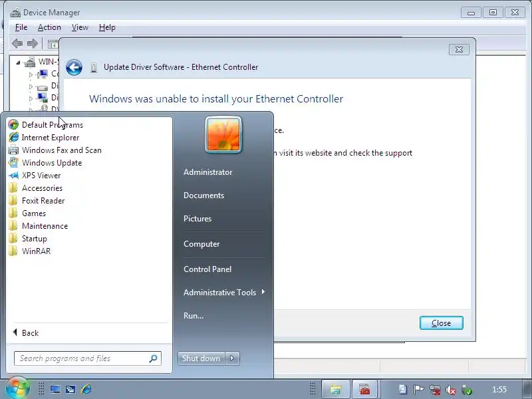Image resolution: width=532 pixels, height=399 pixels.
Task: Click Windows Explorer taskbar button
Action: point(335,389)
